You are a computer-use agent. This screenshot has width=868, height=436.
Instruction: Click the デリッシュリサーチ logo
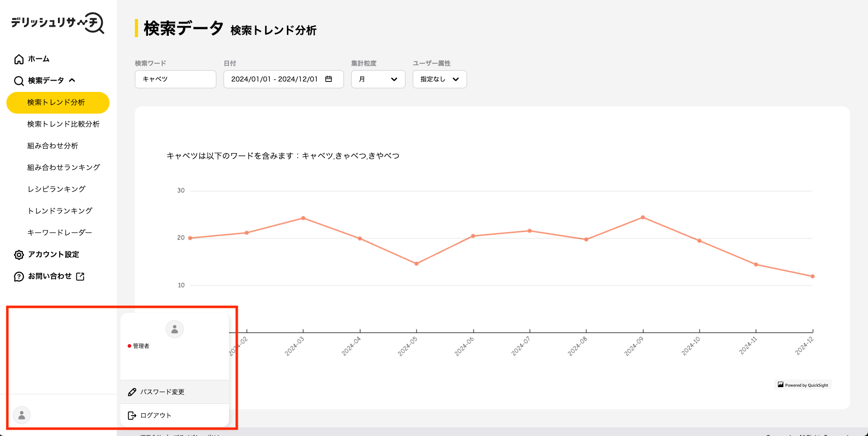[x=58, y=23]
